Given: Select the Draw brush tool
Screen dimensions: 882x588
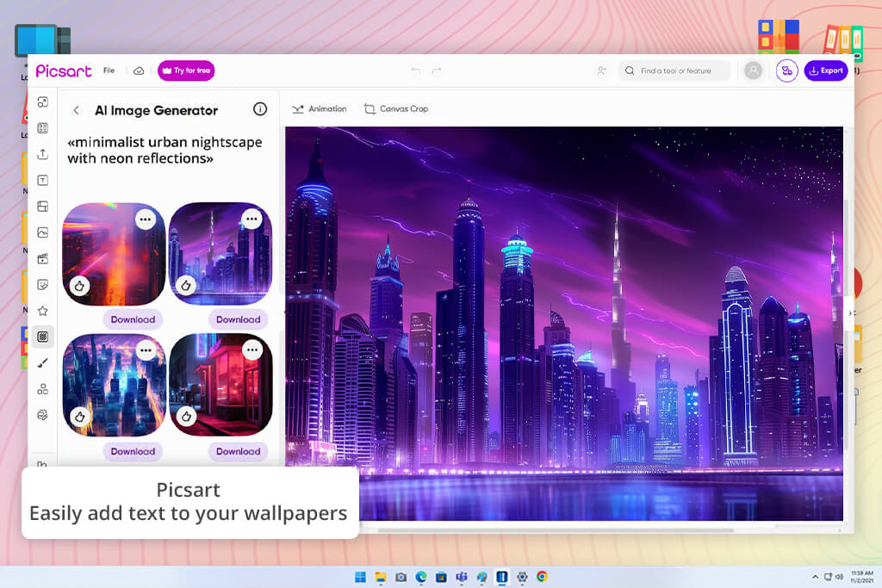Looking at the screenshot, I should pos(43,363).
